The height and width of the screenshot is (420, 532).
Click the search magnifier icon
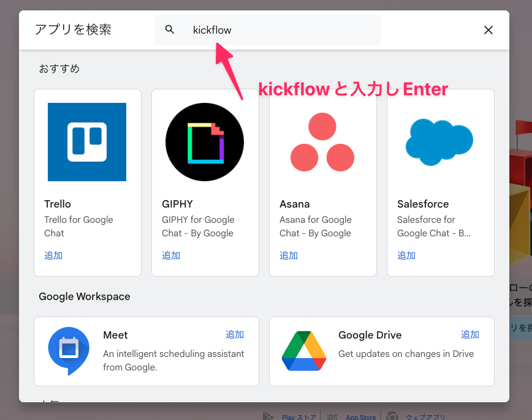pos(170,29)
